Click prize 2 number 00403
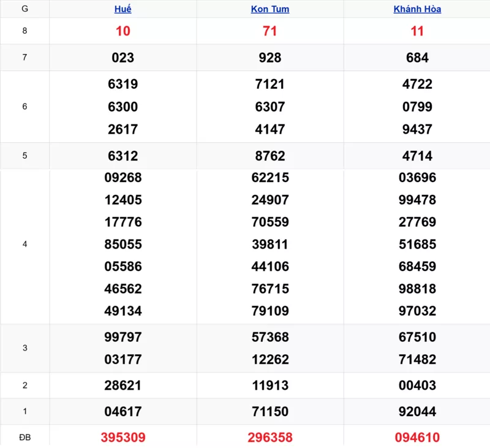The image size is (490, 448). (417, 385)
